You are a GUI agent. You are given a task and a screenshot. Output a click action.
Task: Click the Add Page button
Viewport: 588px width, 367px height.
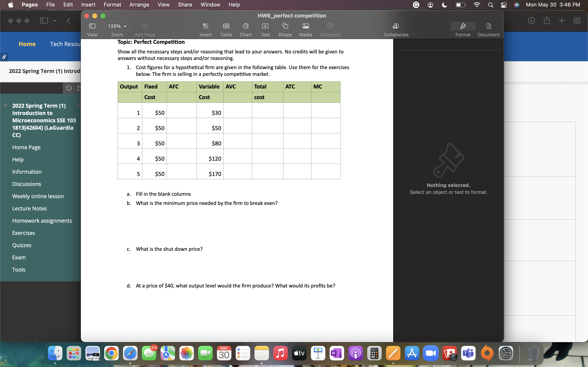coord(145,26)
